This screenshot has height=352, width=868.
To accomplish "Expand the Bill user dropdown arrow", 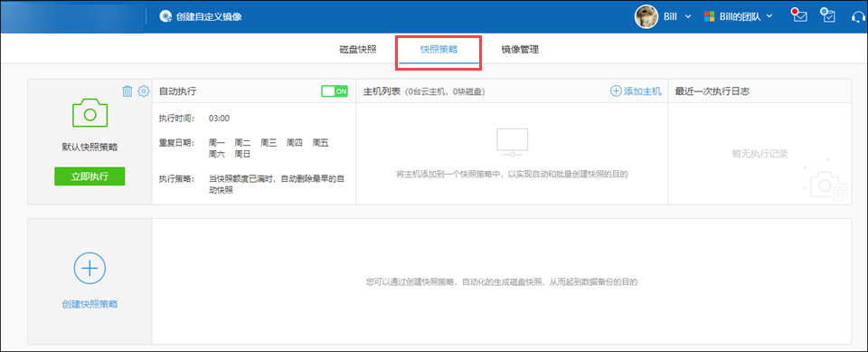I will (x=688, y=16).
